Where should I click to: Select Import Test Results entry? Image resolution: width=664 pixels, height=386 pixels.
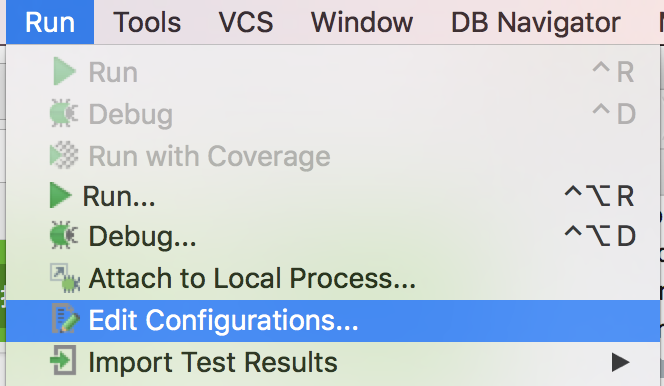pyautogui.click(x=333, y=362)
